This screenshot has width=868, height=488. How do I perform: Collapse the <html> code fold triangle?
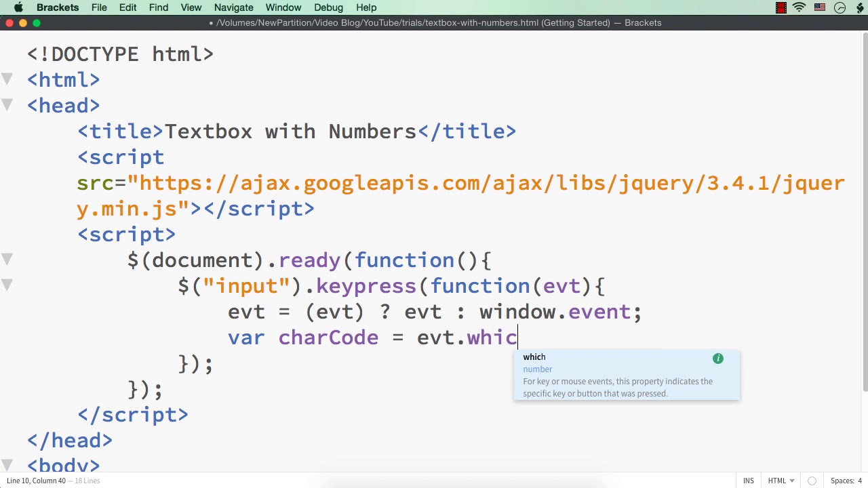point(7,79)
